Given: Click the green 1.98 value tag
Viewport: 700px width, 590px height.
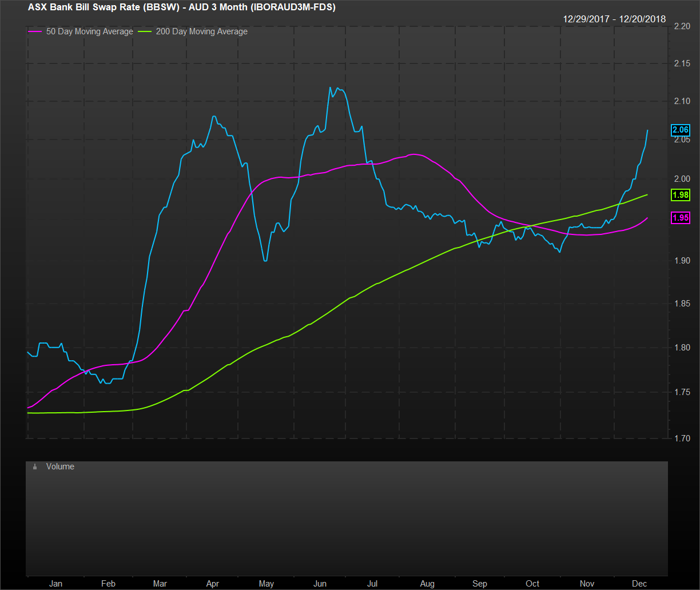Looking at the screenshot, I should 681,196.
